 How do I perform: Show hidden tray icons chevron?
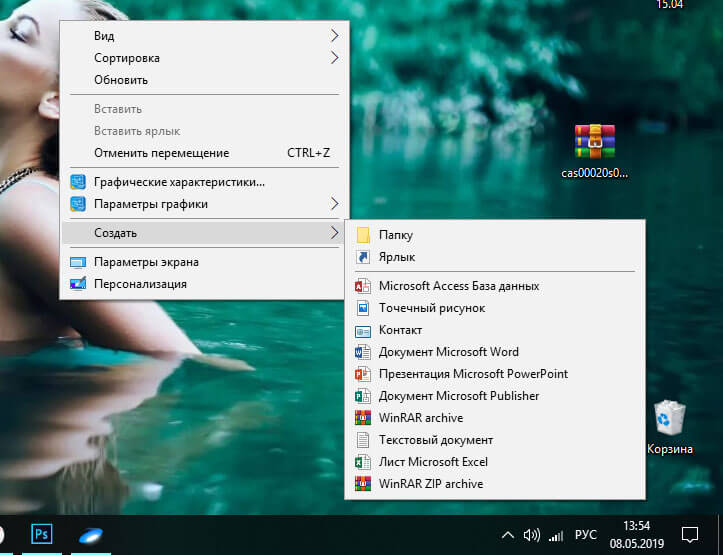pyautogui.click(x=508, y=534)
